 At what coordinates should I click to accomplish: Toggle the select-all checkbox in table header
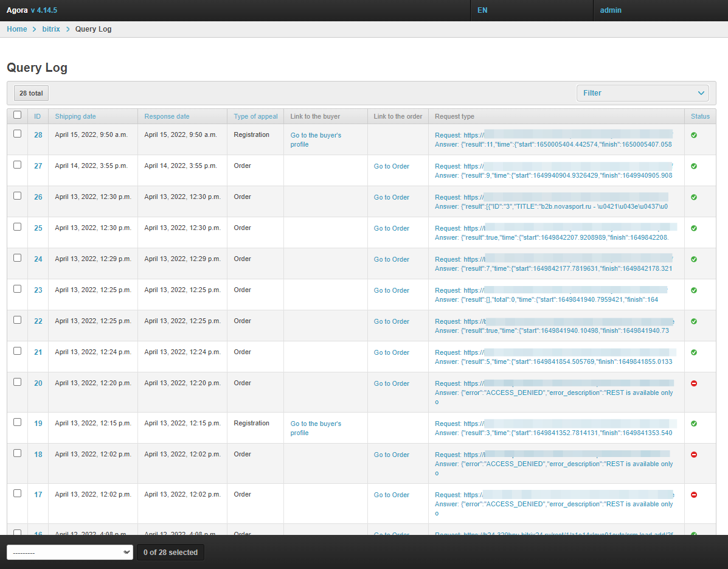pyautogui.click(x=17, y=115)
